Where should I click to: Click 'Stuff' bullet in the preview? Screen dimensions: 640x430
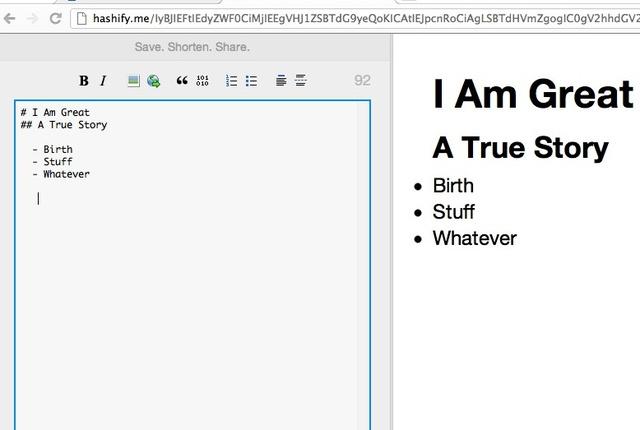[x=453, y=212]
